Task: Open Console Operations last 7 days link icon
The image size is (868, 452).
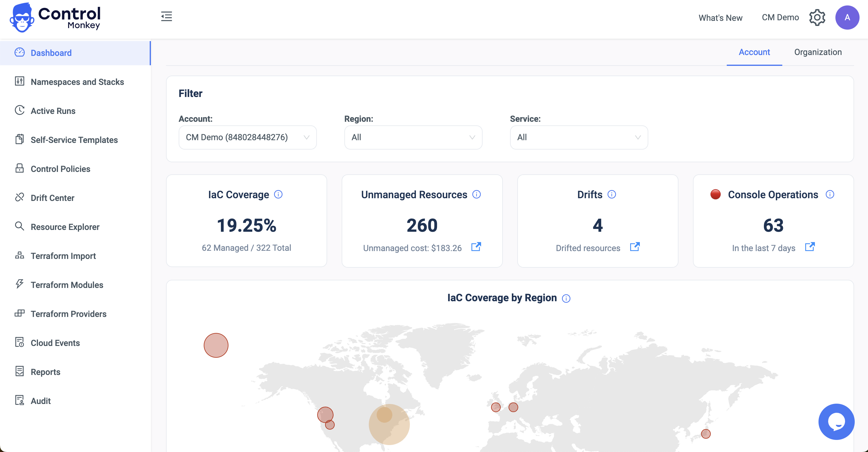Action: 810,247
